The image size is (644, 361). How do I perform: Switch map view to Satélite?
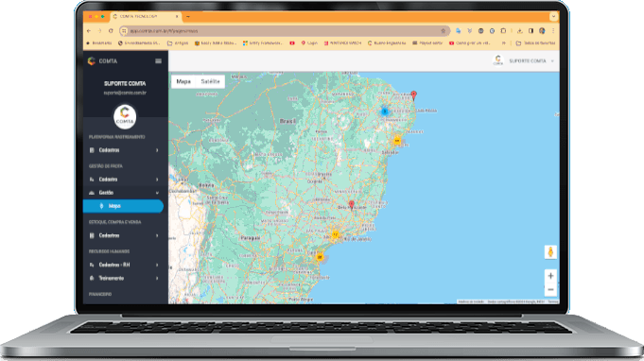coord(210,81)
